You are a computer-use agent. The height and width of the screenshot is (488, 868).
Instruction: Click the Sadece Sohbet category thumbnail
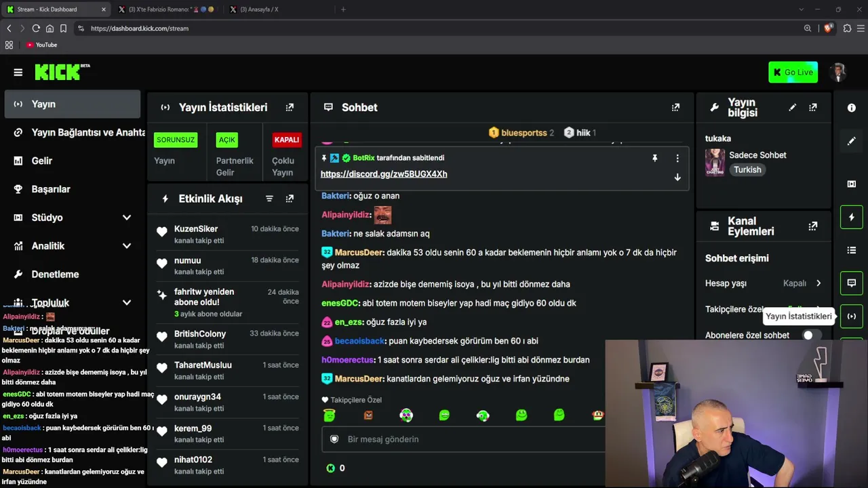[715, 163]
